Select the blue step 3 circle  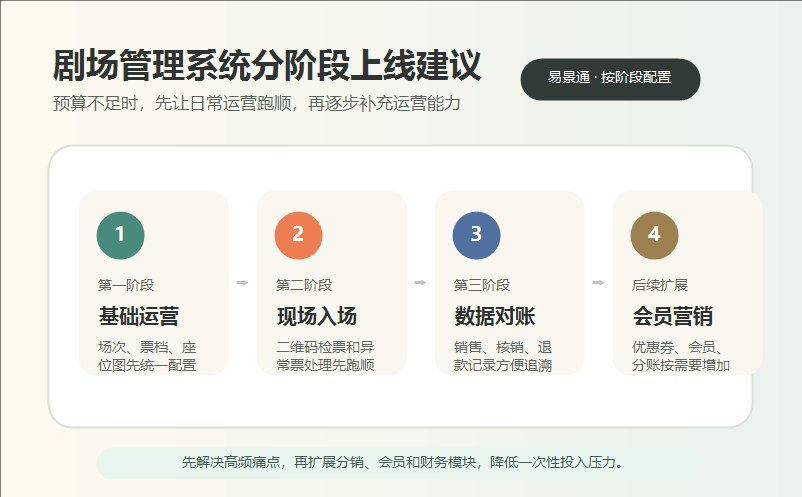[477, 235]
